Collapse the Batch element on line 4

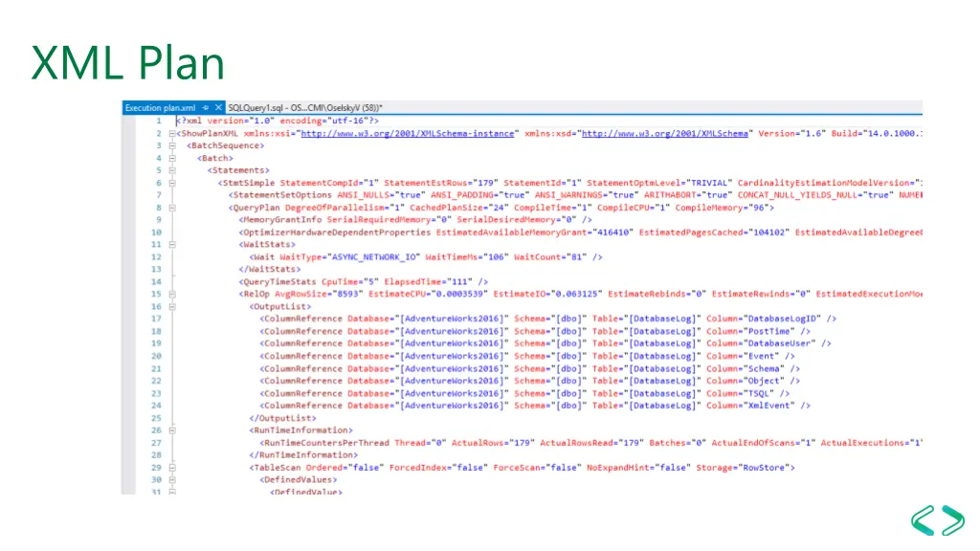coord(171,158)
